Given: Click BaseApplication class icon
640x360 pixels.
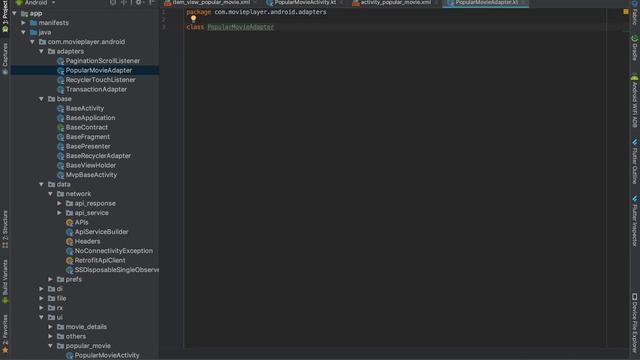Looking at the screenshot, I should (61, 118).
